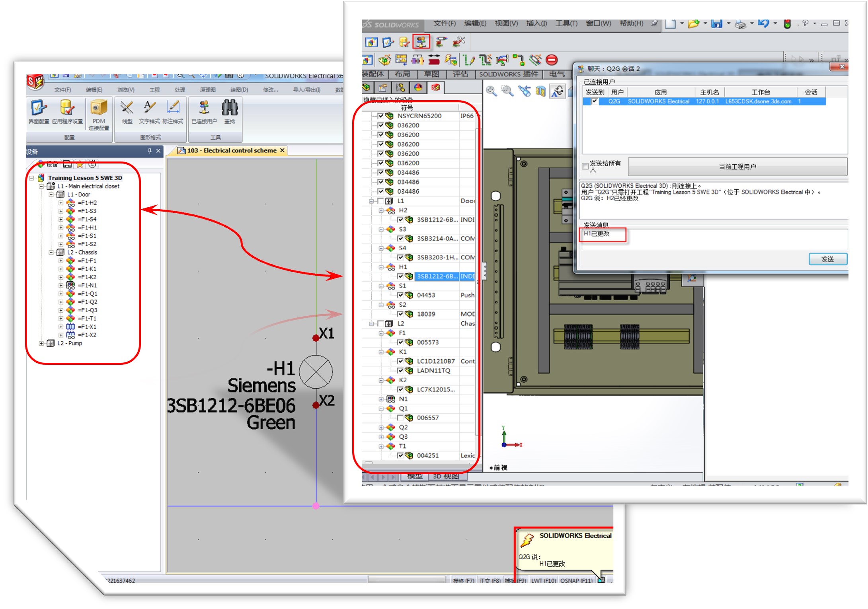Click 已连接用户 in the Electrical ribbon
The height and width of the screenshot is (609, 868).
pyautogui.click(x=204, y=112)
